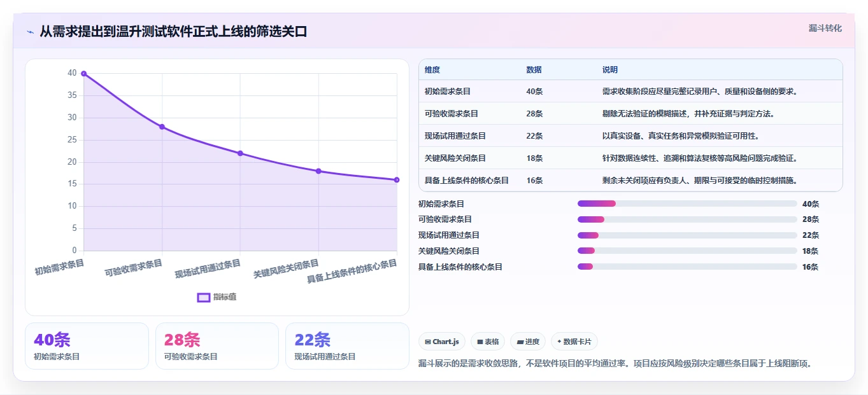Click the 数据 column header
This screenshot has width=868, height=395.
pyautogui.click(x=534, y=70)
